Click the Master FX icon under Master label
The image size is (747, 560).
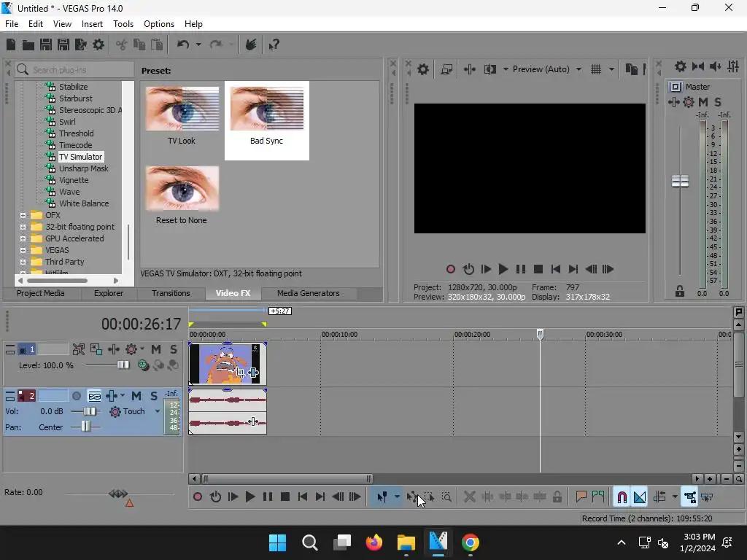pyautogui.click(x=673, y=102)
